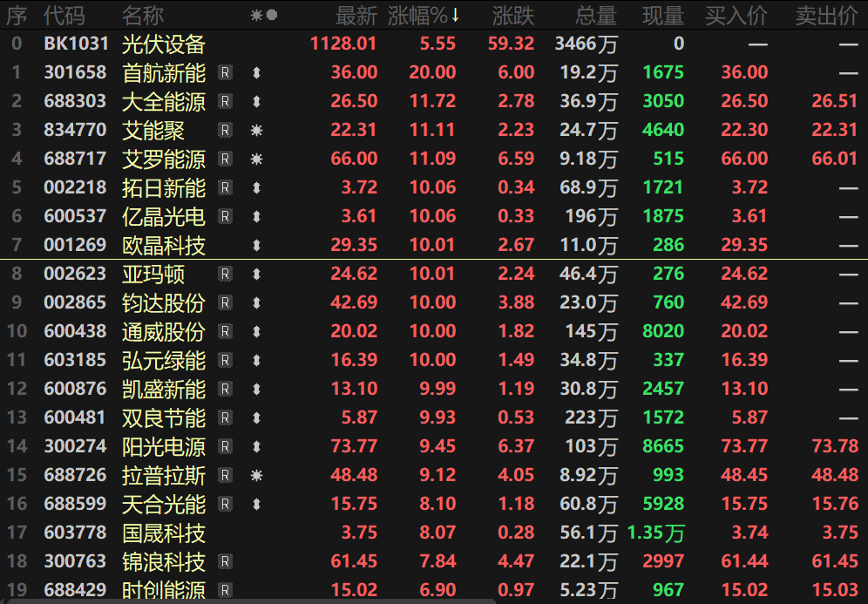Click the up-down marker icon for 双良节能
This screenshot has width=868, height=604.
click(x=256, y=418)
